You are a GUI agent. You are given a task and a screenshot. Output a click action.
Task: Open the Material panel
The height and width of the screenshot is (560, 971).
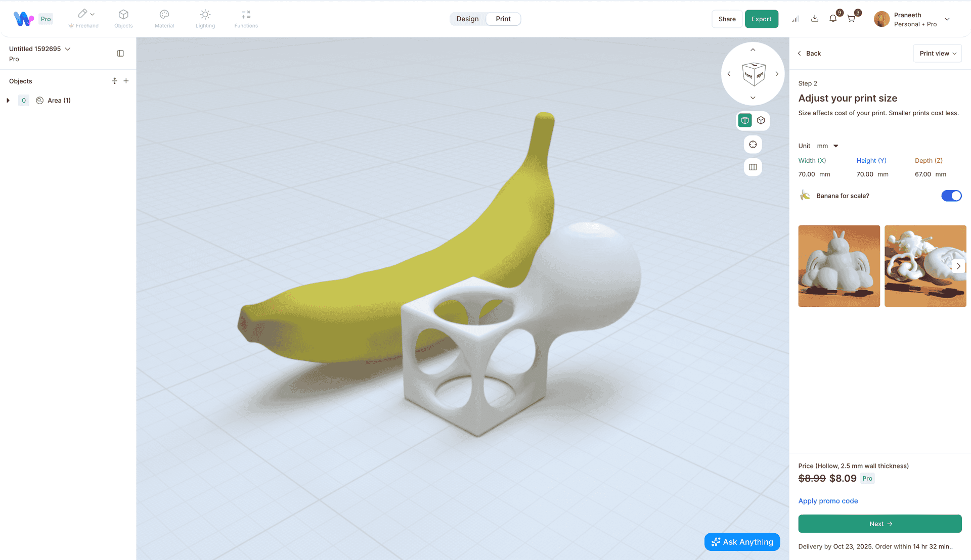(164, 19)
